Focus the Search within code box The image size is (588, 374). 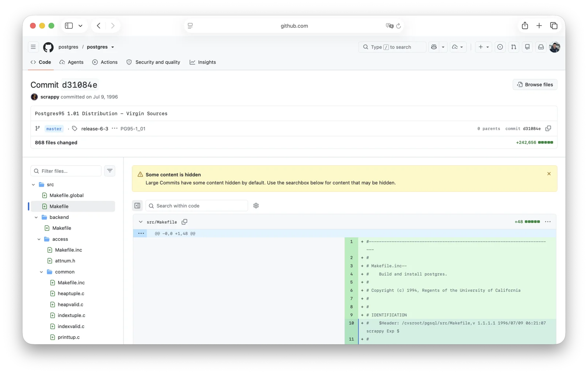pos(197,206)
